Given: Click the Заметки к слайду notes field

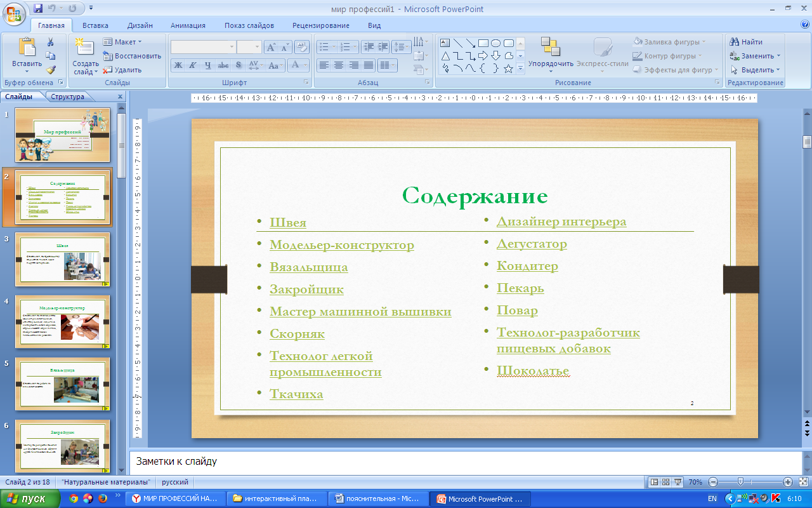Looking at the screenshot, I should 464,462.
